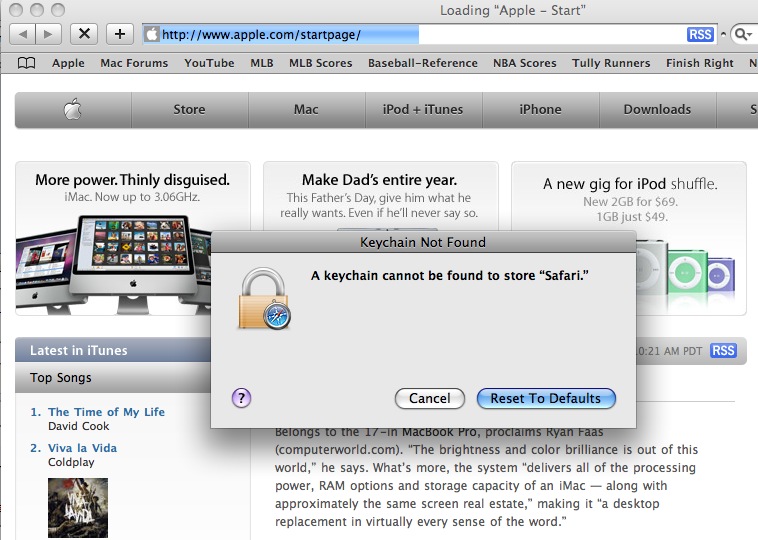Open the NBA Scores bookmark
Viewport: 758px width, 540px height.
pyautogui.click(x=525, y=63)
